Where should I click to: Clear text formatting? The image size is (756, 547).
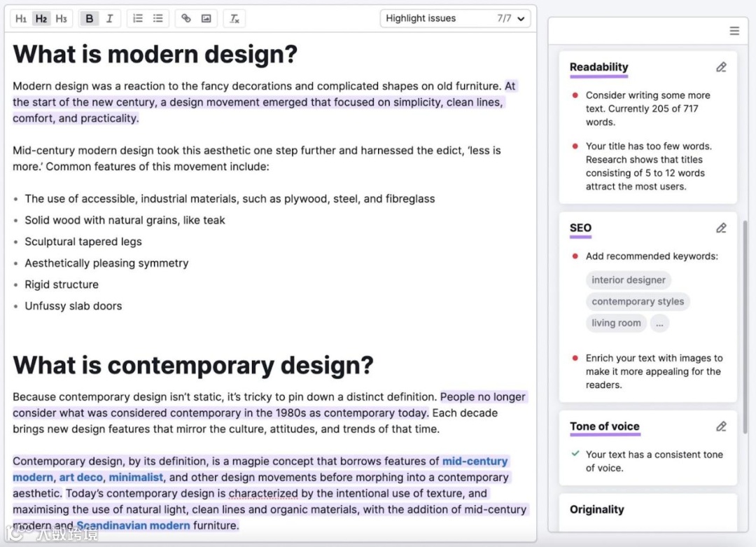coord(234,19)
